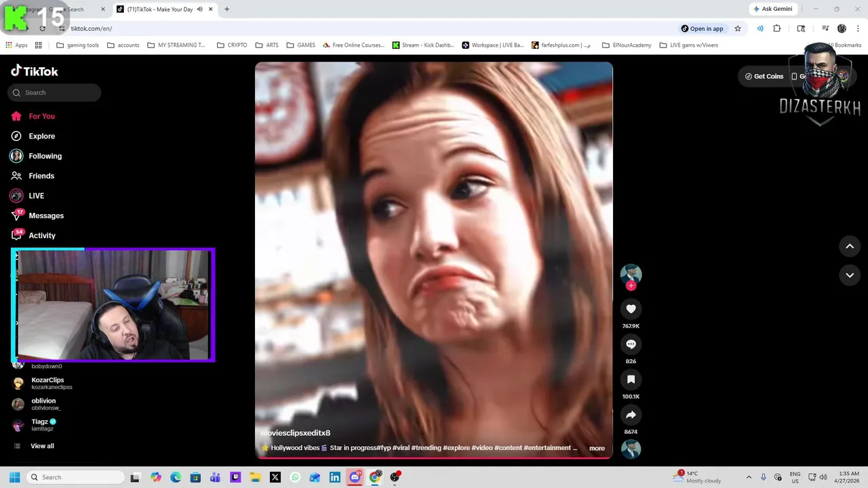
Task: Open the GAMES bookmark folder
Action: (300, 45)
